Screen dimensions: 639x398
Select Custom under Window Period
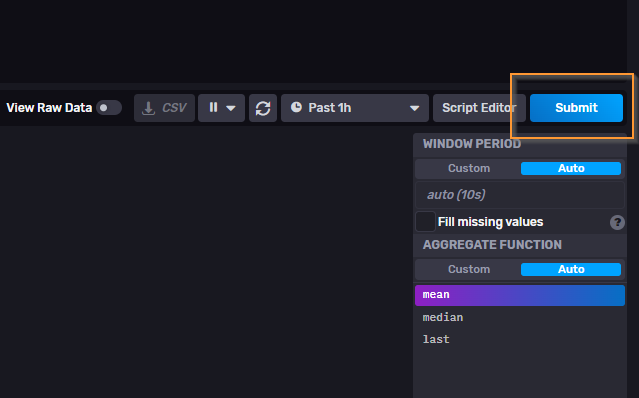click(x=469, y=168)
